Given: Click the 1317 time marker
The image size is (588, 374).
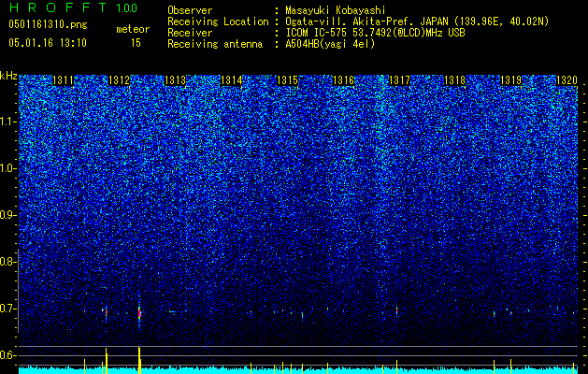Looking at the screenshot, I should pyautogui.click(x=400, y=80).
